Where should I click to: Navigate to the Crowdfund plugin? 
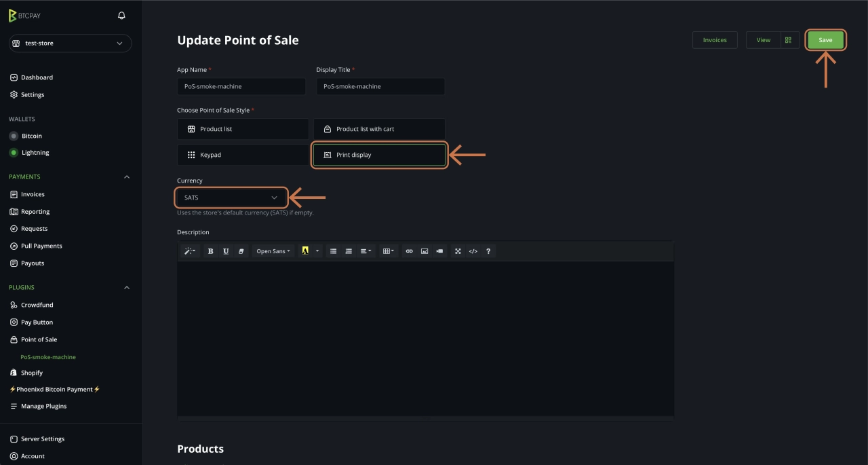(38, 304)
